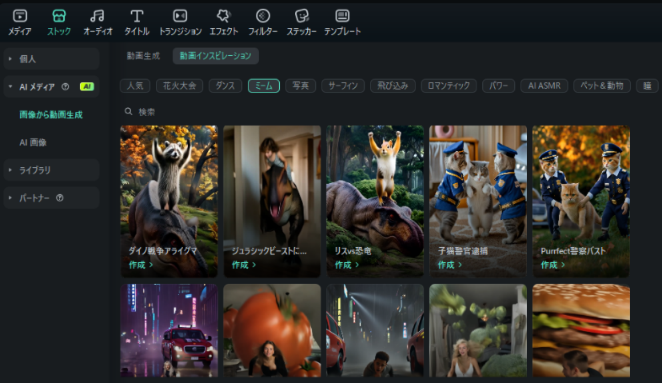Screen dimensions: 662x383
Task: Select the AI ASMR category chip
Action: click(544, 86)
